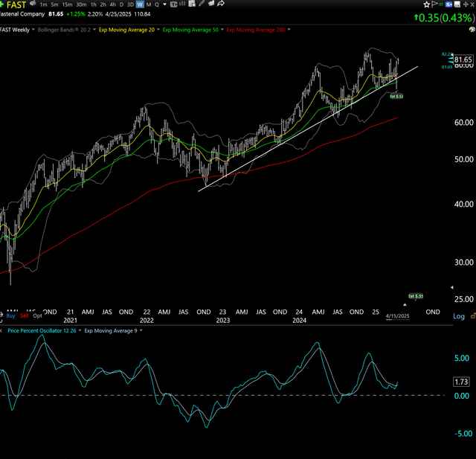The width and height of the screenshot is (476, 459).
Task: Click the color palette icon
Action: pos(472,30)
